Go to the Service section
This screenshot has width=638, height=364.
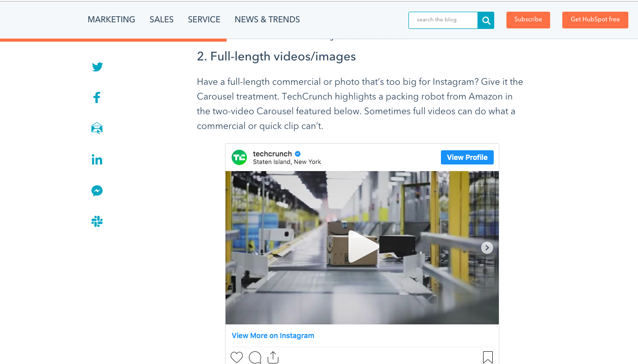point(204,20)
